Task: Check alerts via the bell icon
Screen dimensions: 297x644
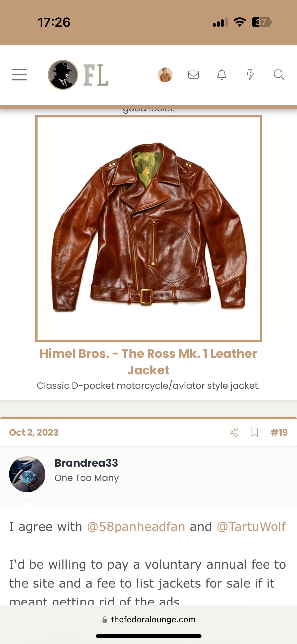Action: click(x=222, y=75)
